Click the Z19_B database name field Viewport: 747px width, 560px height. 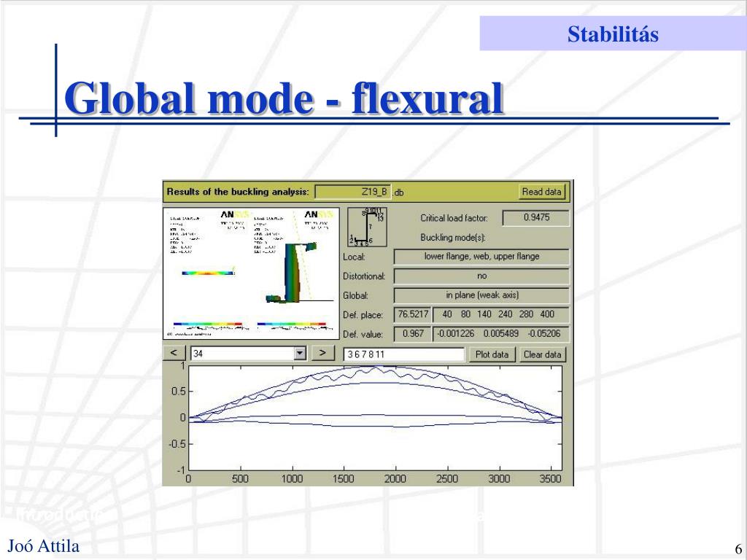(x=352, y=192)
